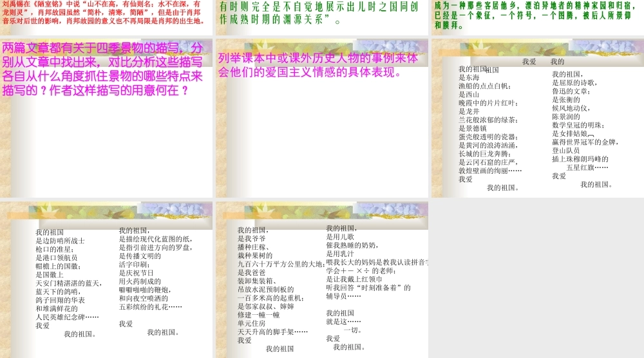The width and height of the screenshot is (644, 358).
Task: Select the poem slide starting with 是边防哨所战士
Action: tap(106, 279)
